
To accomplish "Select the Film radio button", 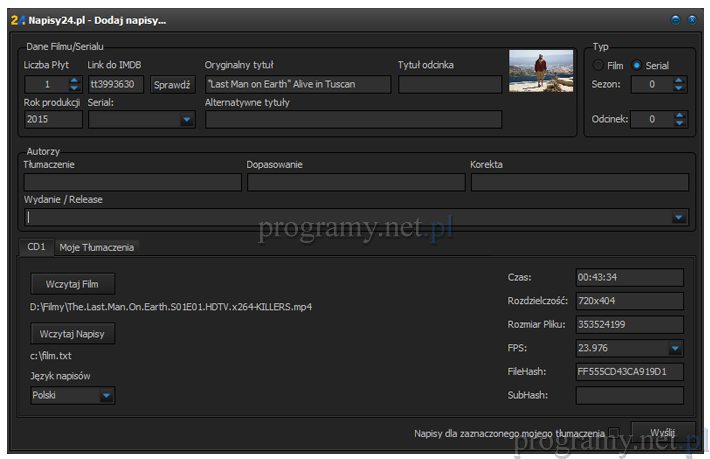I will point(599,65).
